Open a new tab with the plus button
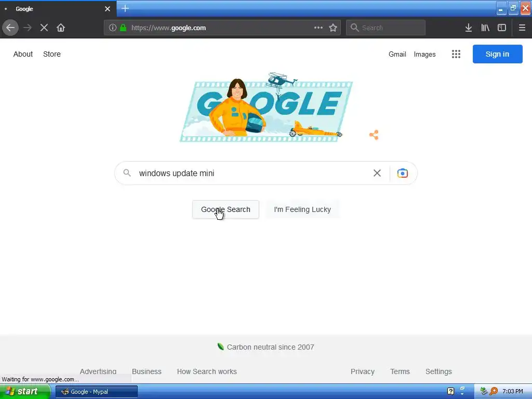 125,8
